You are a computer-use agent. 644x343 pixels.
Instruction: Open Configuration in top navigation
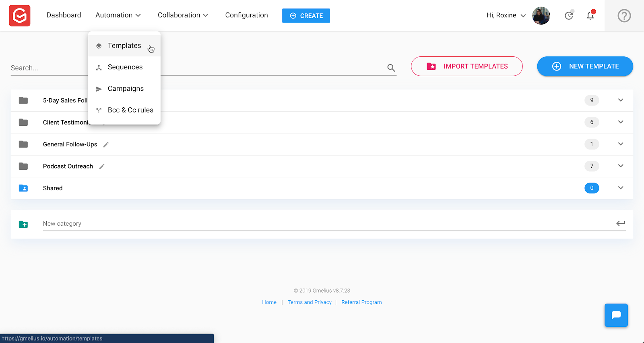pos(246,15)
